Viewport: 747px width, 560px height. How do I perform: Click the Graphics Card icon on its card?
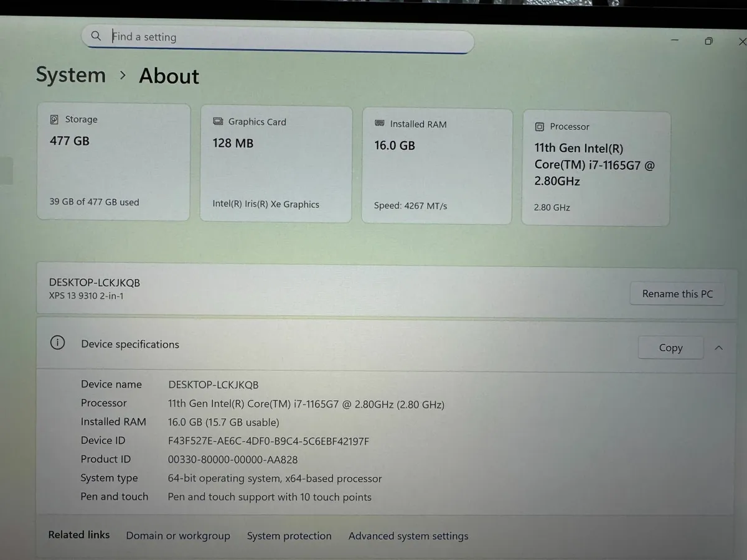coord(218,121)
